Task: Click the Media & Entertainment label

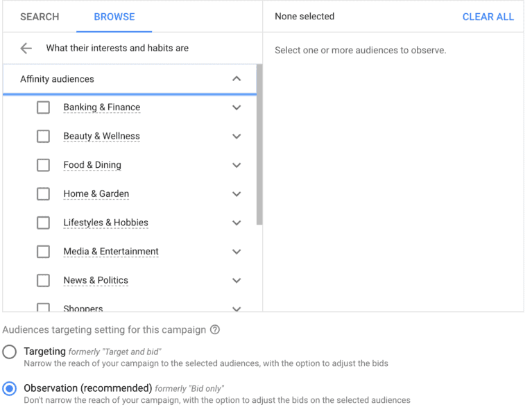Action: coord(111,252)
